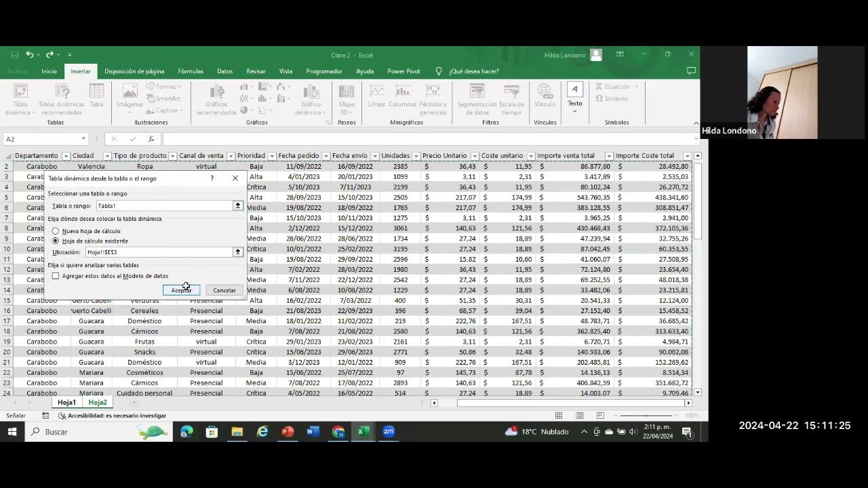The width and height of the screenshot is (868, 488).
Task: Insert a Columnas sparkline
Action: tap(403, 96)
